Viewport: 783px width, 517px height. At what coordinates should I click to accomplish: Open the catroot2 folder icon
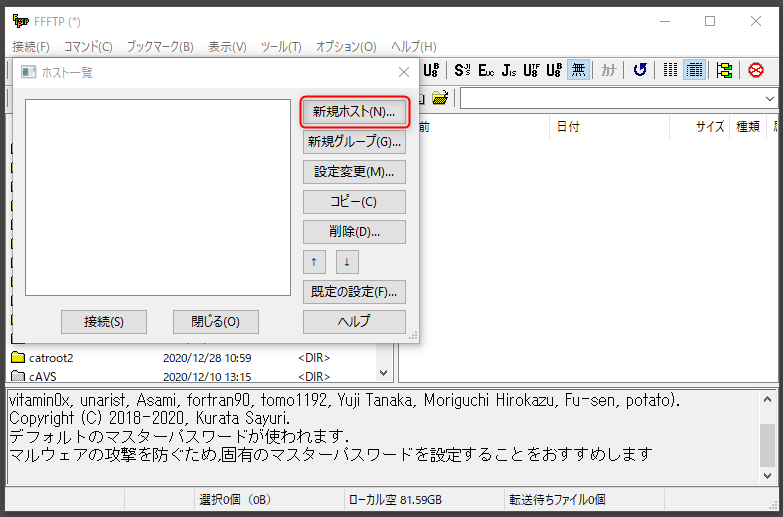coord(18,357)
